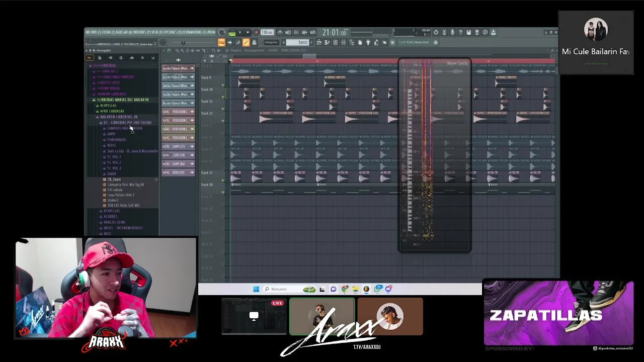Click the download content icon
644x362 pixels.
(x=493, y=32)
